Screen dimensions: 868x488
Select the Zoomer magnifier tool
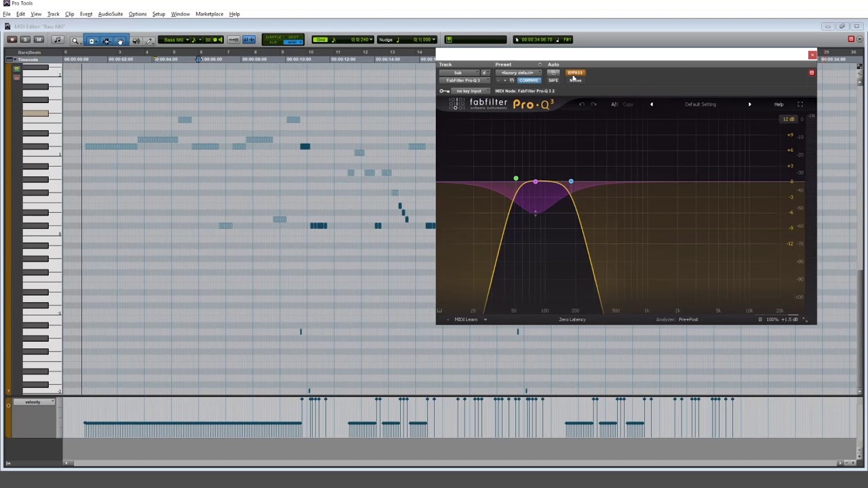click(x=75, y=41)
